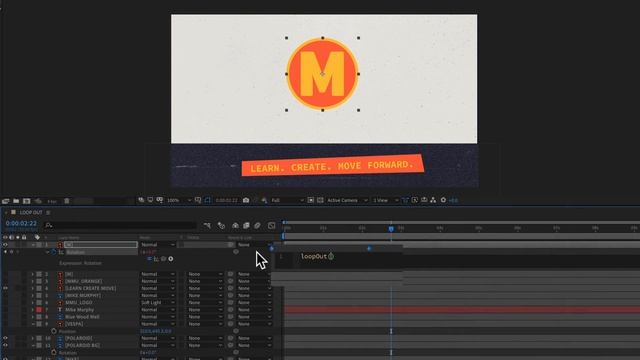Select the LOOP OUT composition tab

(x=31, y=213)
